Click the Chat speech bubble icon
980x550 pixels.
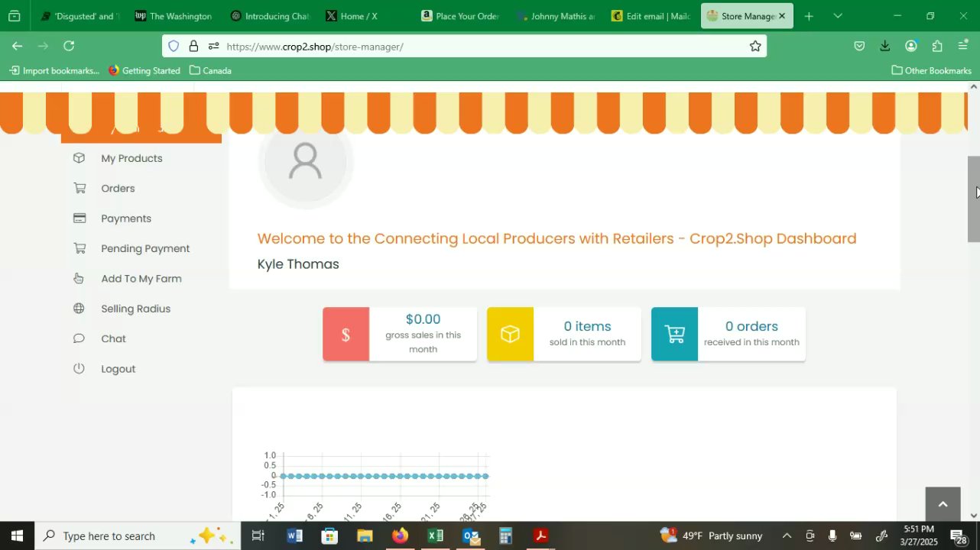79,338
